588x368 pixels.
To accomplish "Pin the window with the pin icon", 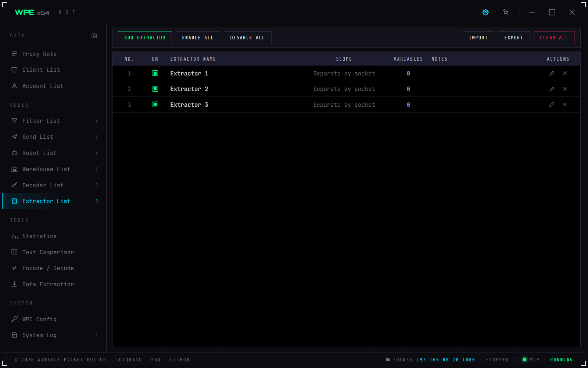I will (506, 12).
